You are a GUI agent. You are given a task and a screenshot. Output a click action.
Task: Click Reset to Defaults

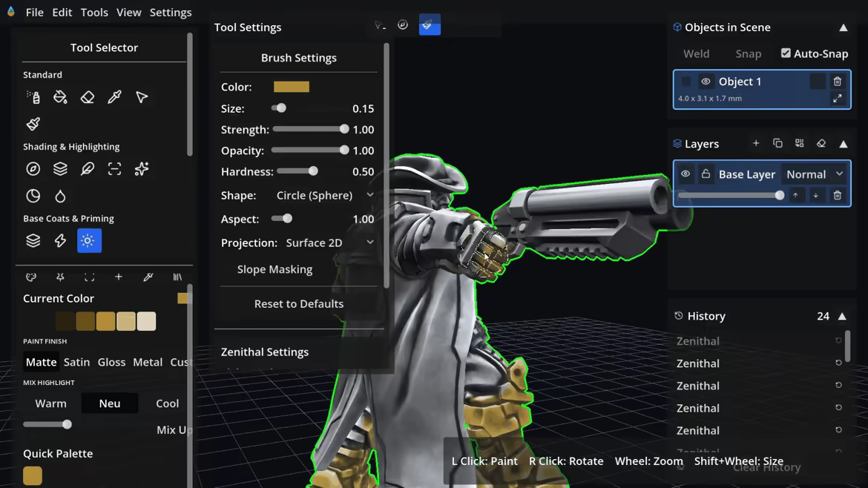click(x=299, y=304)
